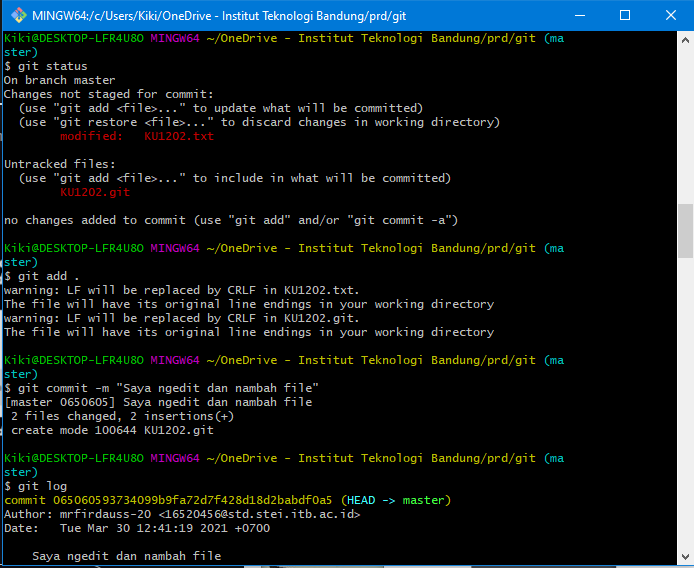Image resolution: width=694 pixels, height=568 pixels.
Task: Click the scrollbar down arrow
Action: (x=685, y=556)
